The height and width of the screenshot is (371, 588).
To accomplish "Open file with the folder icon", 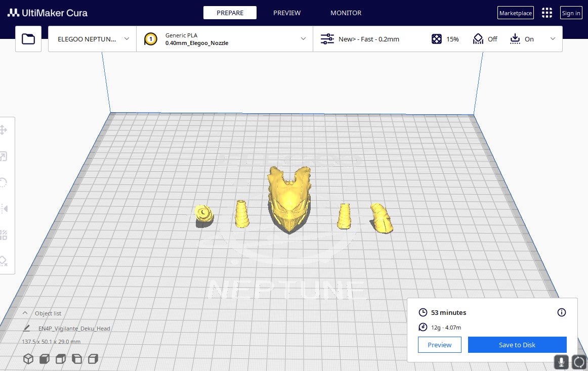I will (x=28, y=39).
